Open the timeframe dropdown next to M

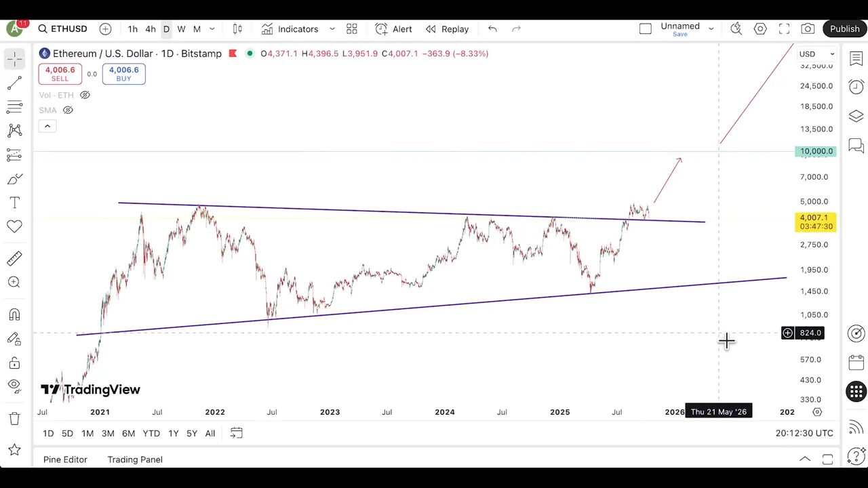pos(212,28)
